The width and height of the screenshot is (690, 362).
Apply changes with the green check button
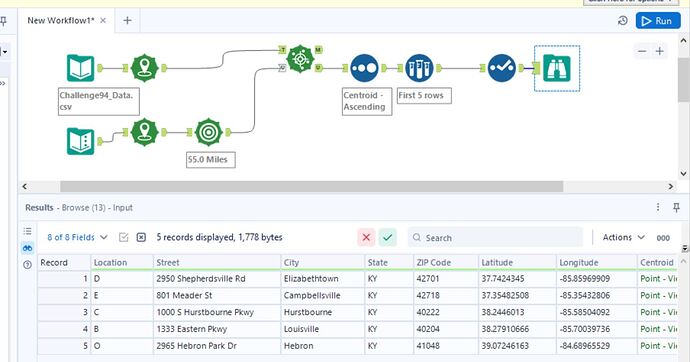point(388,238)
